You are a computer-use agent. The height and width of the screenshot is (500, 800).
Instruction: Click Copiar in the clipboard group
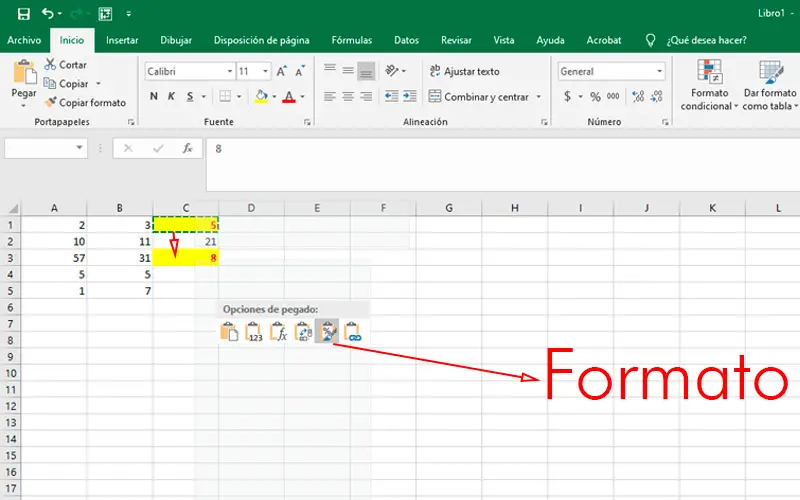[x=66, y=84]
